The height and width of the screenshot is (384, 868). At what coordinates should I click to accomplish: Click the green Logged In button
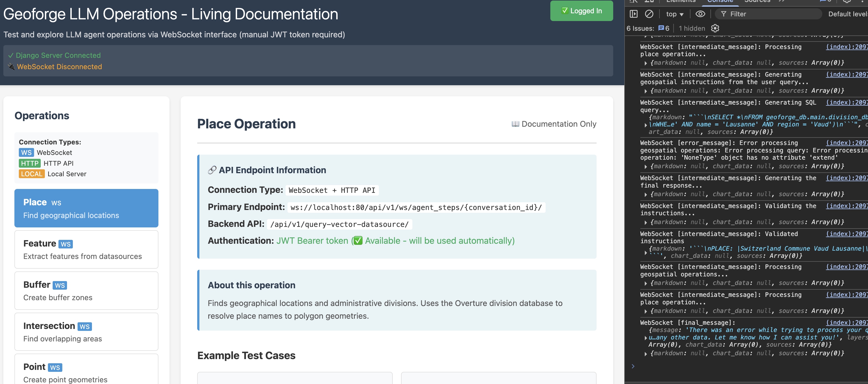click(x=581, y=11)
